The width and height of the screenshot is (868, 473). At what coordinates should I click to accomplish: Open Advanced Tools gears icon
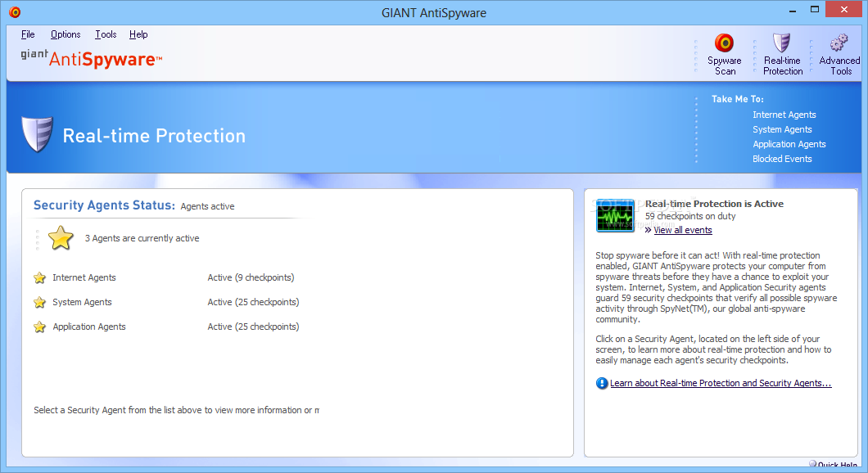tap(839, 43)
